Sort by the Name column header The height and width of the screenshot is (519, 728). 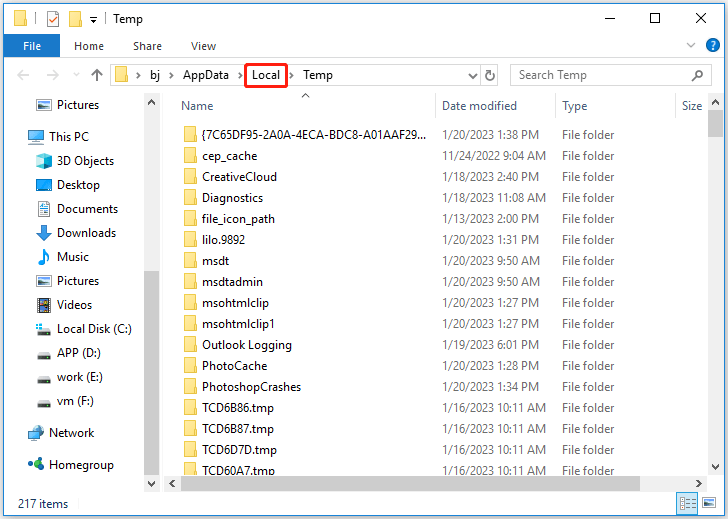pos(197,106)
